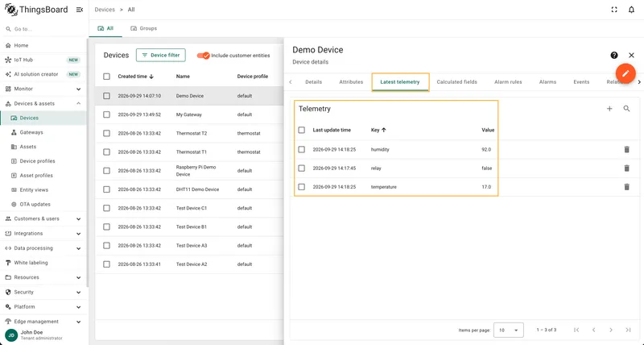The height and width of the screenshot is (345, 644).
Task: Collapse the sidebar menu toggle icon
Action: [x=80, y=10]
